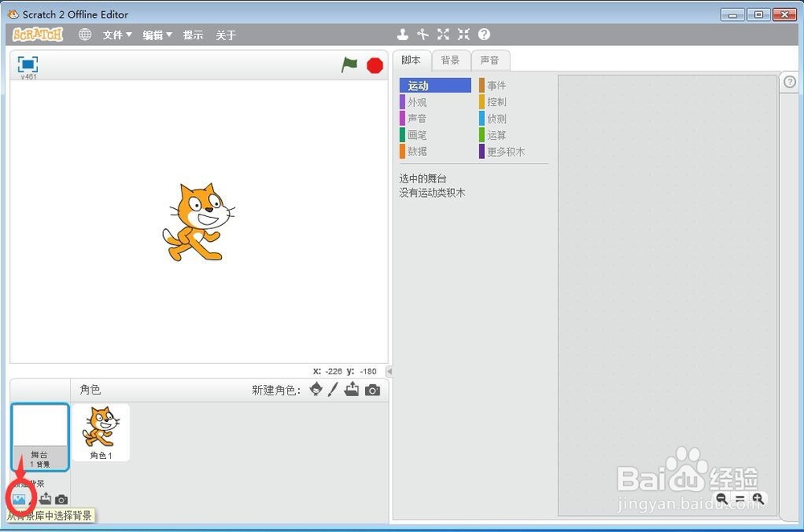Click the Scratch logo
Screen dimensions: 804x532
pos(38,35)
